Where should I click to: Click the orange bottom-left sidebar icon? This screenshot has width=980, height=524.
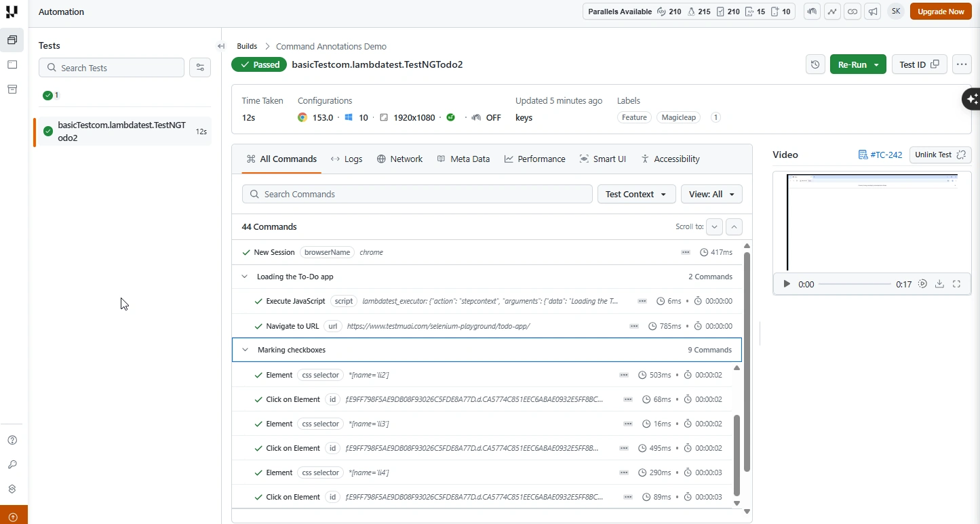[x=14, y=515]
